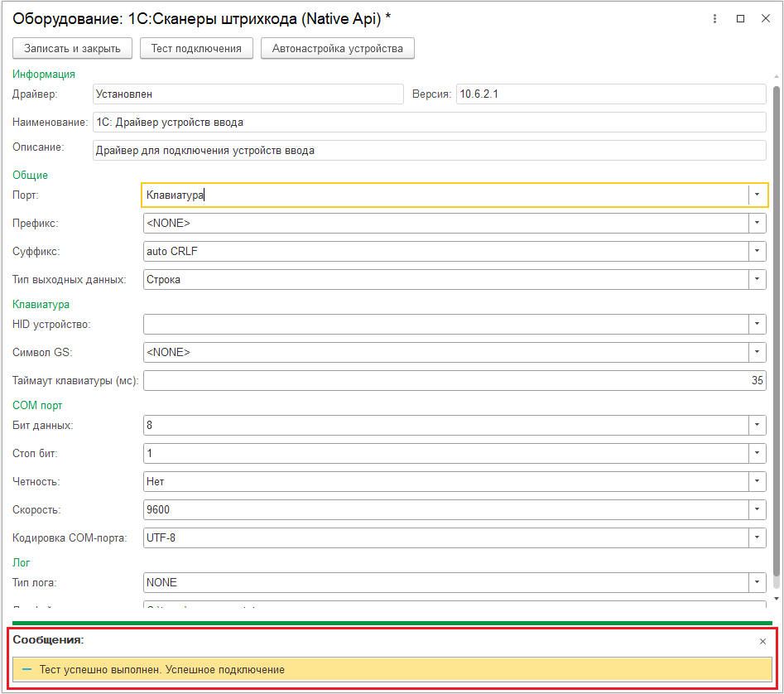Click the dash icon beside success message

pyautogui.click(x=27, y=669)
